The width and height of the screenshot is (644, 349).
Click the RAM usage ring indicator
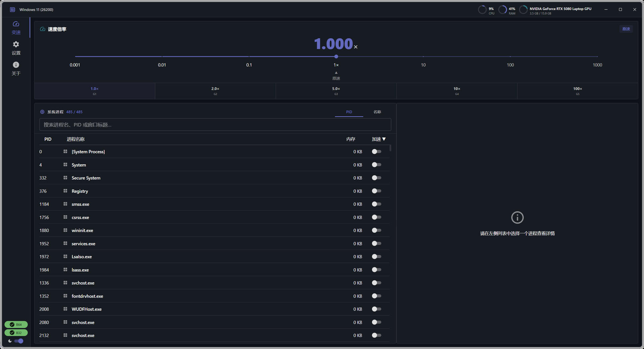[x=502, y=10]
